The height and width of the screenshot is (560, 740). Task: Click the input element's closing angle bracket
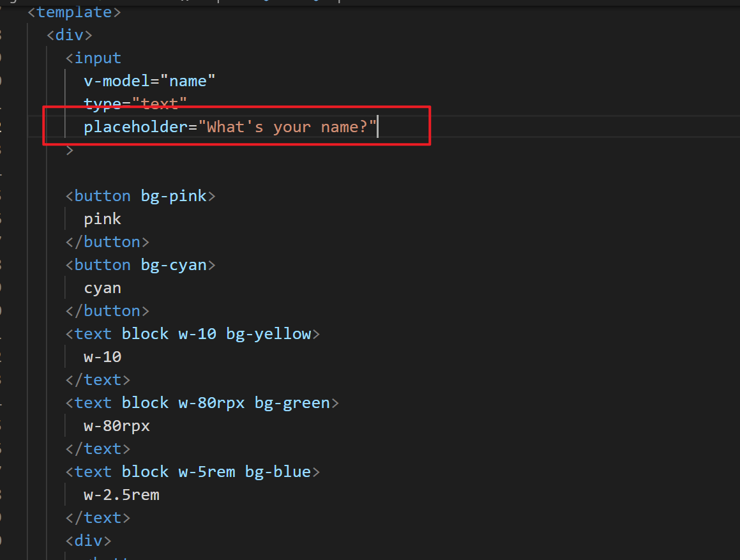point(70,149)
